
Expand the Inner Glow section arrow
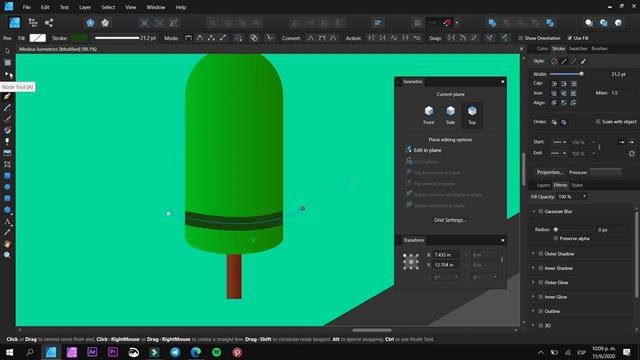click(x=533, y=297)
